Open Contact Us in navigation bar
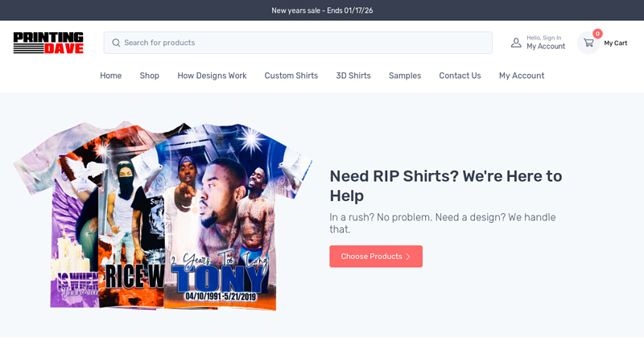 pos(460,76)
